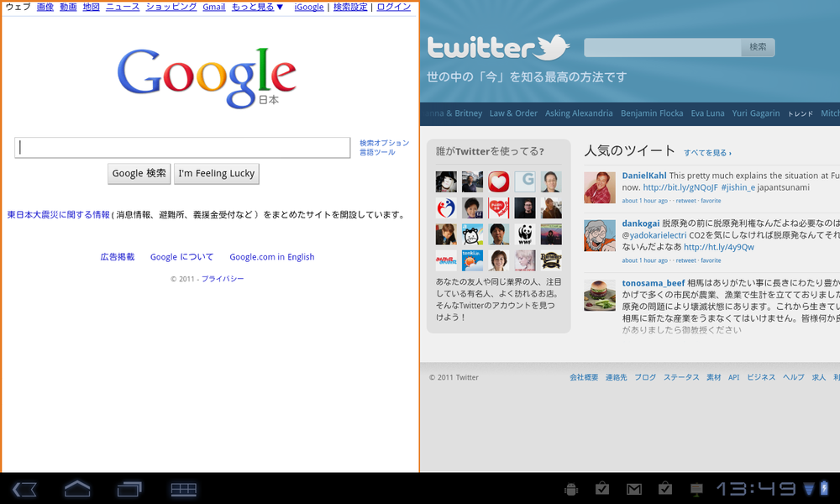The width and height of the screenshot is (840, 504).
Task: Open the 画像 tab on Google
Action: (45, 7)
